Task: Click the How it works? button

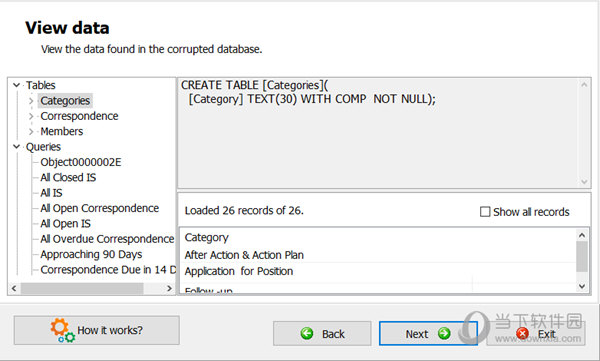Action: (96, 330)
